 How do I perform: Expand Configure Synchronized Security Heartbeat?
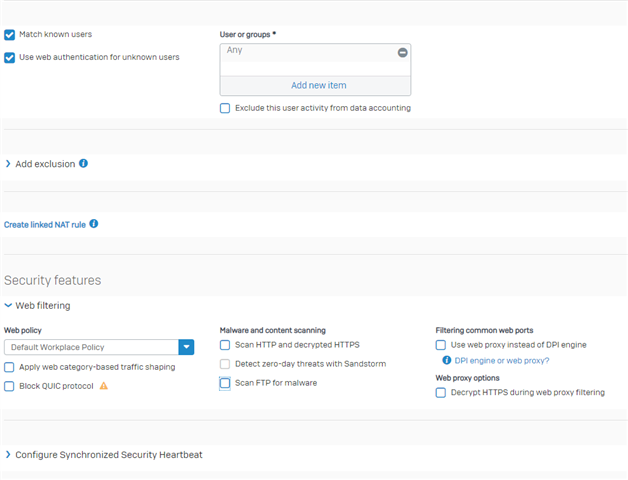point(104,455)
